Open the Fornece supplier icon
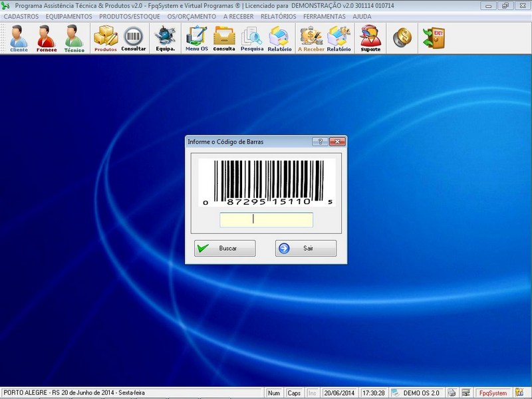 pos(47,39)
